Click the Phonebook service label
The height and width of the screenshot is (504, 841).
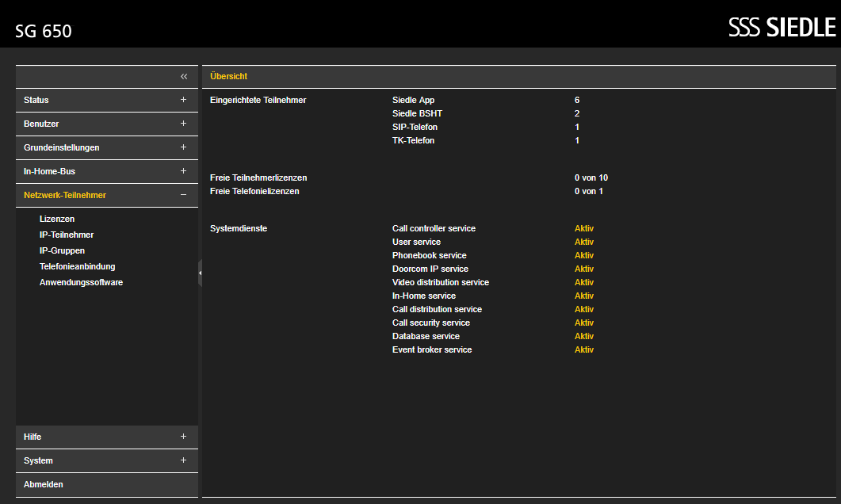tap(429, 256)
